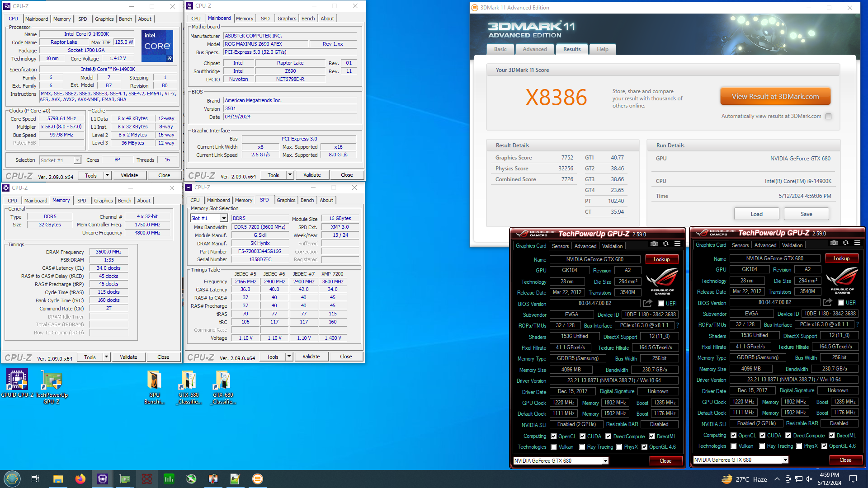Click BIOS export icon in left GPU-Z
This screenshot has width=868, height=488.
coord(648,303)
